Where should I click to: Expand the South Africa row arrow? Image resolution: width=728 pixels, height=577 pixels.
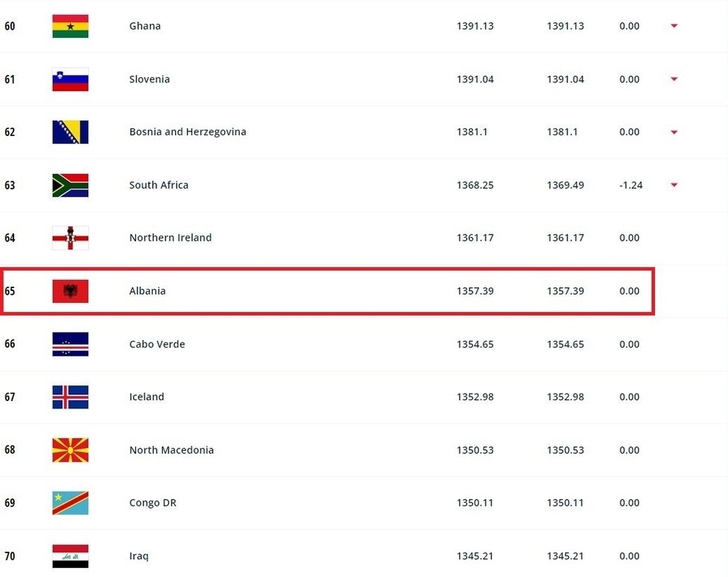[x=674, y=185]
